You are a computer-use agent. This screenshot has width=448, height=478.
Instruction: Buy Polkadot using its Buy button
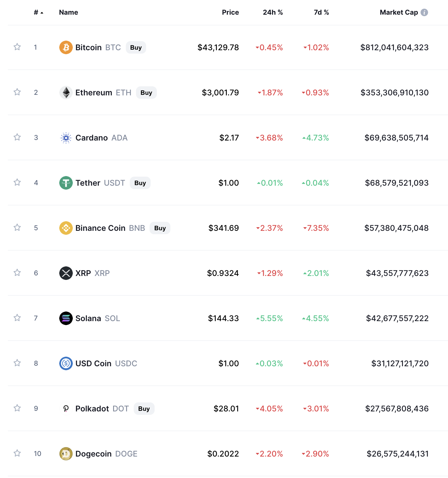coord(144,409)
